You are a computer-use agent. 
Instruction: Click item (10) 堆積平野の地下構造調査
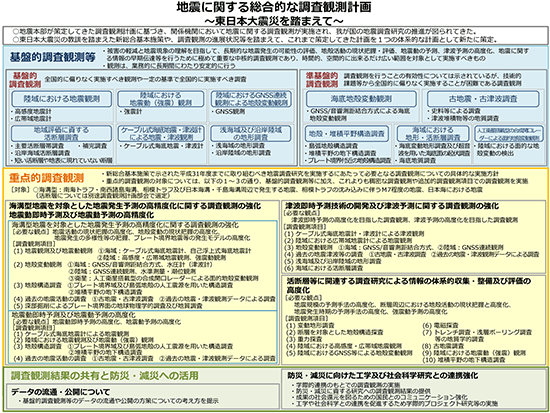464,360
